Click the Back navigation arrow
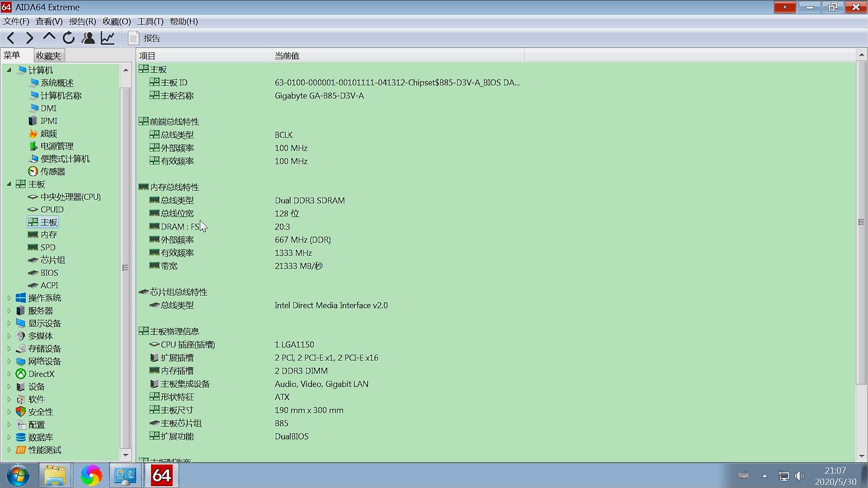This screenshot has height=488, width=868. coord(11,38)
